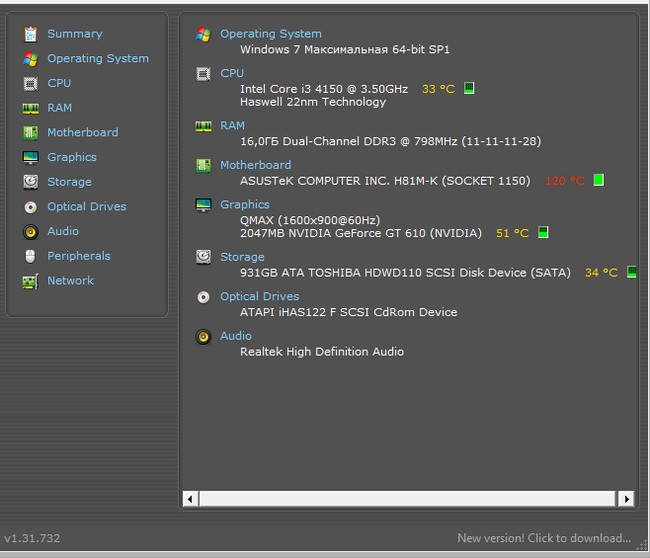Click the Graphics monitor icon in sidebar
The height and width of the screenshot is (558, 650).
[30, 158]
